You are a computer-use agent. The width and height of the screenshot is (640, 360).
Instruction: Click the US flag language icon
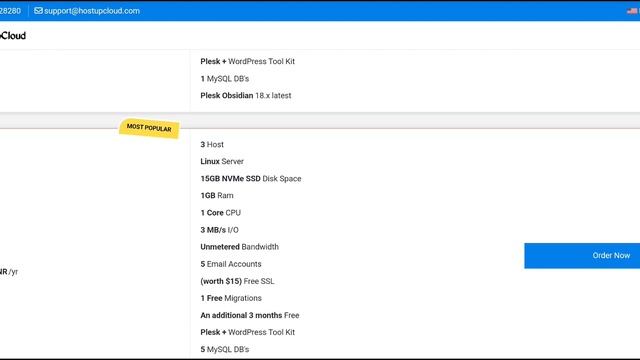point(633,11)
